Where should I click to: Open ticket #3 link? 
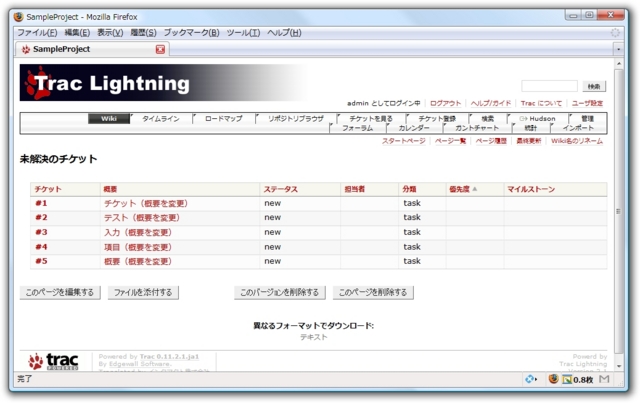[x=41, y=232]
